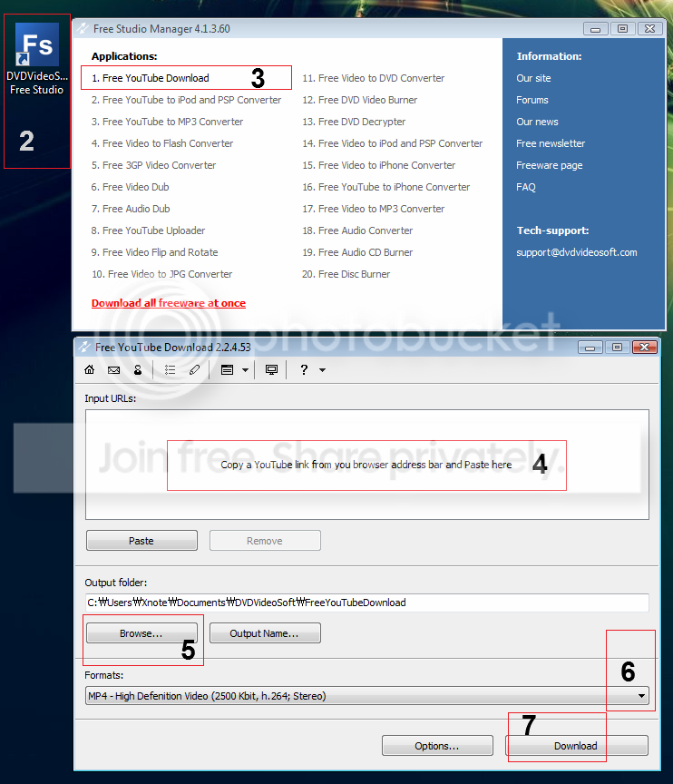The image size is (673, 784).
Task: Click the home icon in Free YouTube Download toolbar
Action: pos(90,369)
